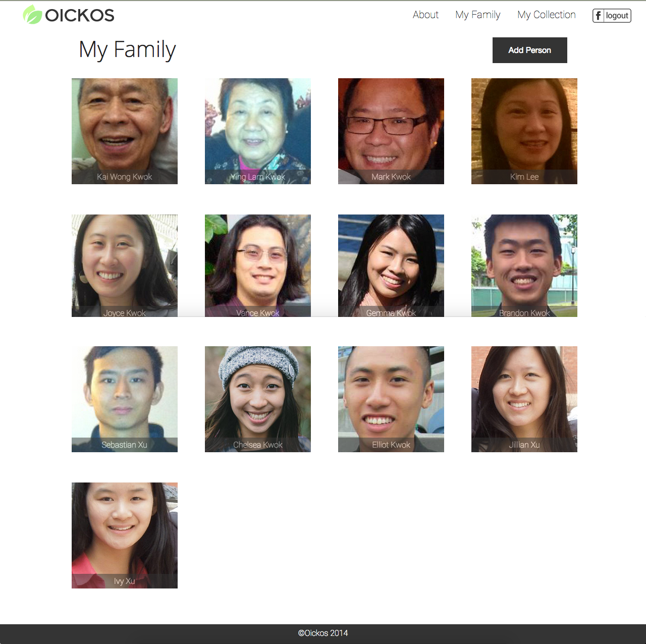Click Kim Lee's photo

pyautogui.click(x=524, y=131)
